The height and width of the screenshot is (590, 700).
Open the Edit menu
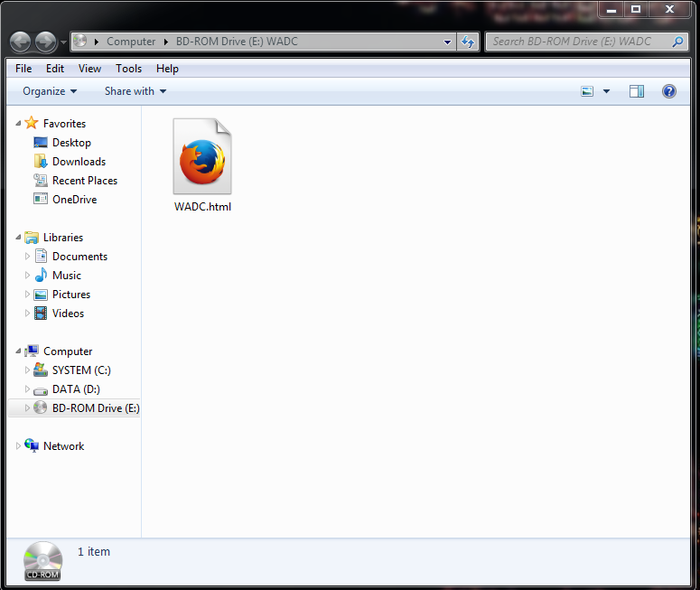(55, 69)
